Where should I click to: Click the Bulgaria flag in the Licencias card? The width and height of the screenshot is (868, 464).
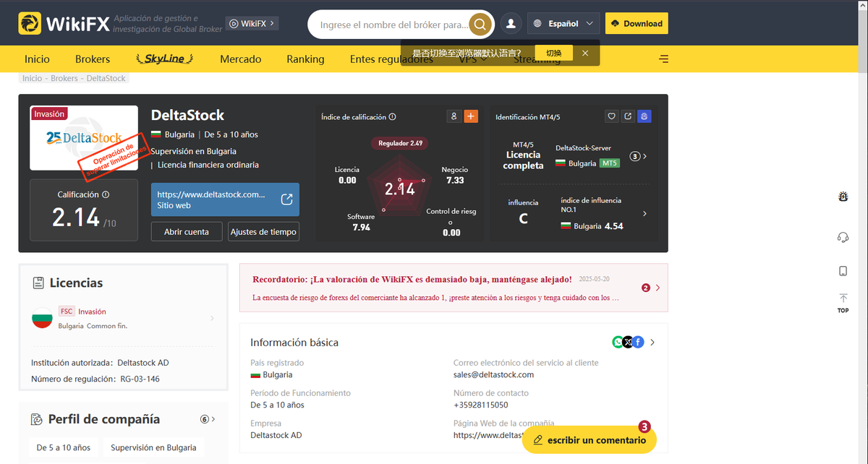(42, 318)
